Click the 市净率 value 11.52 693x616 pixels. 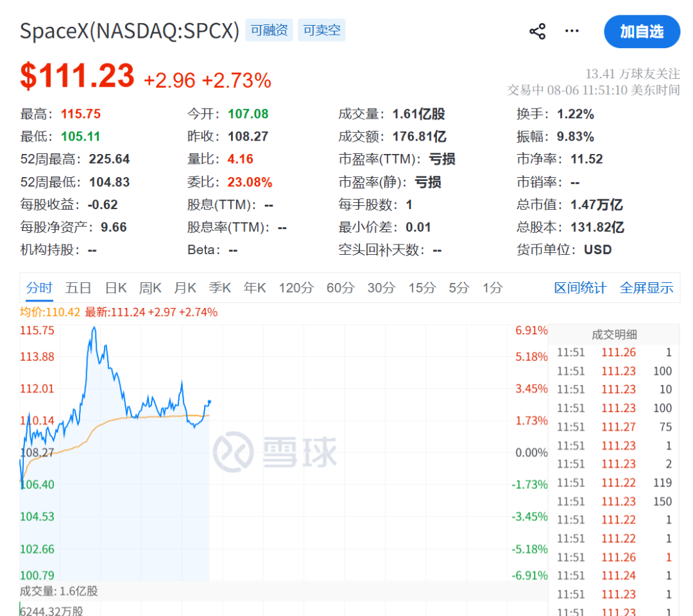587,159
